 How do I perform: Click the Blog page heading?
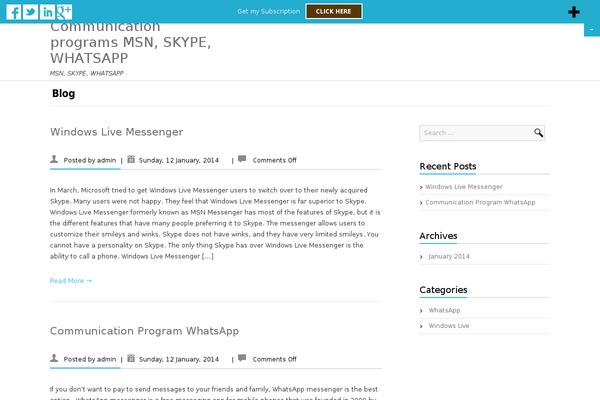pyautogui.click(x=64, y=93)
